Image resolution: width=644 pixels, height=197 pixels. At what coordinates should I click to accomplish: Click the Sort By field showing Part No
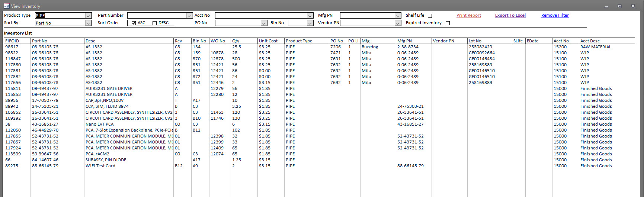60,23
